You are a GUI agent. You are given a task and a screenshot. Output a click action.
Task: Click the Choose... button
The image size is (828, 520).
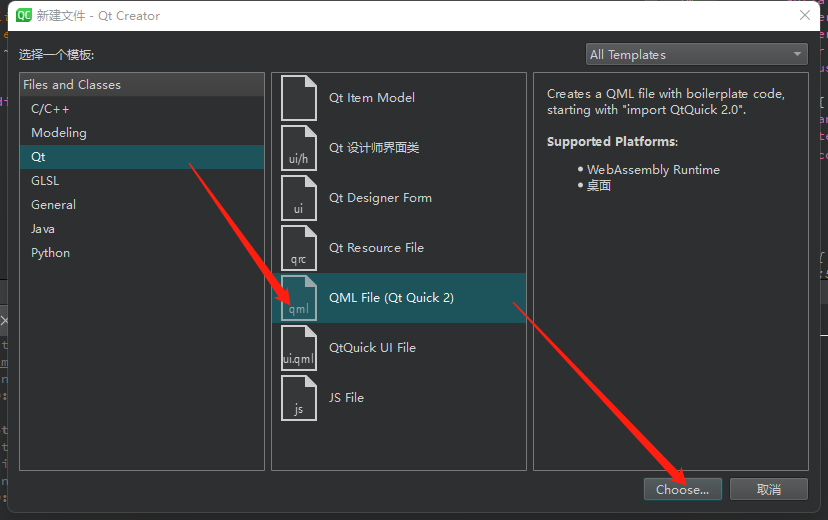(x=683, y=489)
